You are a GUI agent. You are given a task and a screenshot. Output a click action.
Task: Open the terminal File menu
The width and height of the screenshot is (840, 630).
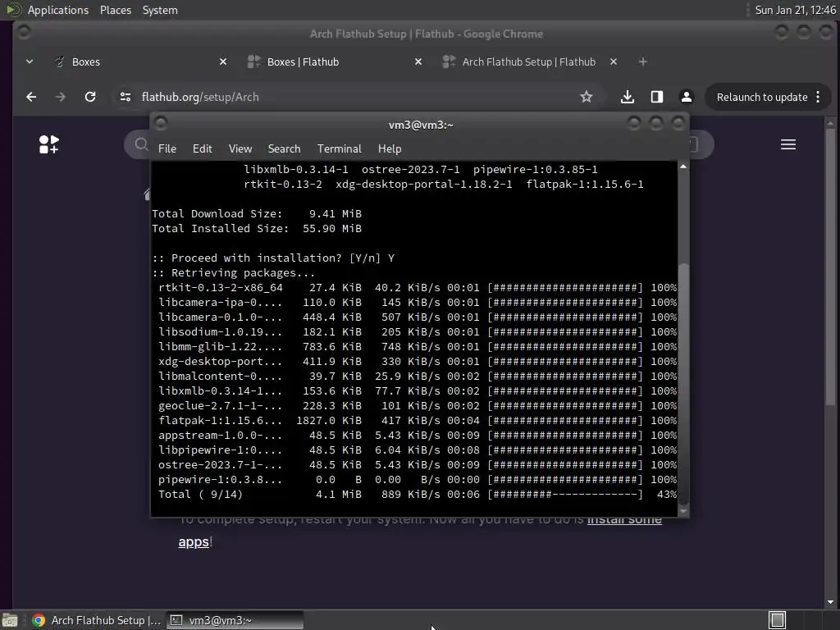(167, 149)
